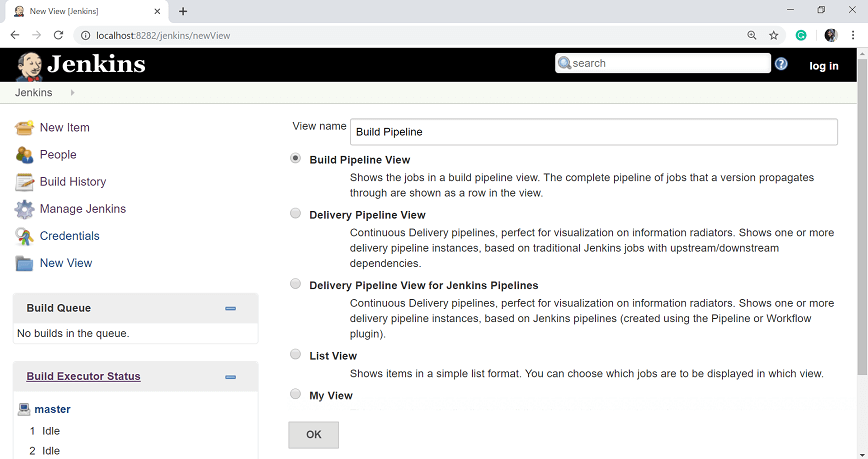Open Build History in the sidebar
Screen dimensions: 868x459
73,182
